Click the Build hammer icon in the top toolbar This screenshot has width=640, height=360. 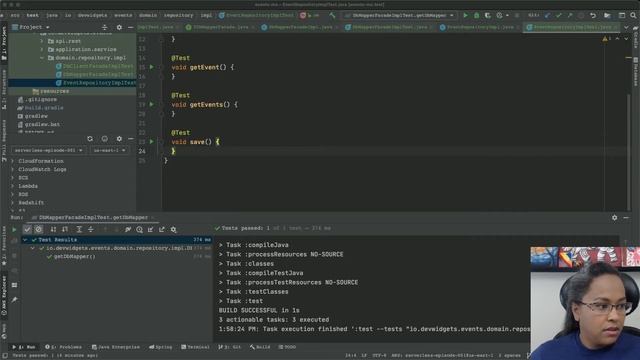coord(332,15)
